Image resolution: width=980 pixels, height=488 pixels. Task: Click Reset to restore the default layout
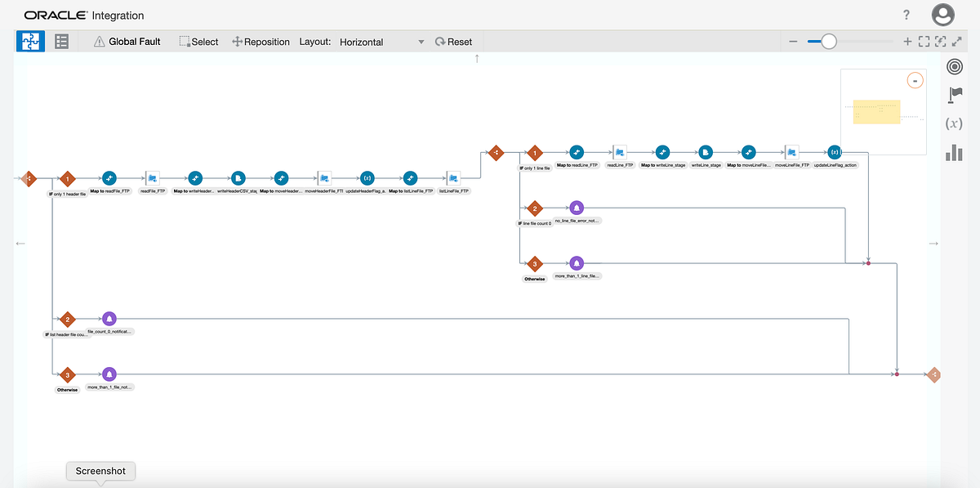point(454,41)
